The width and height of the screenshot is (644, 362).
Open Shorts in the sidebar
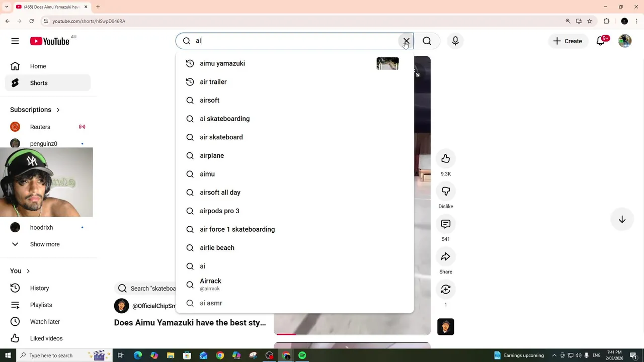(48, 83)
